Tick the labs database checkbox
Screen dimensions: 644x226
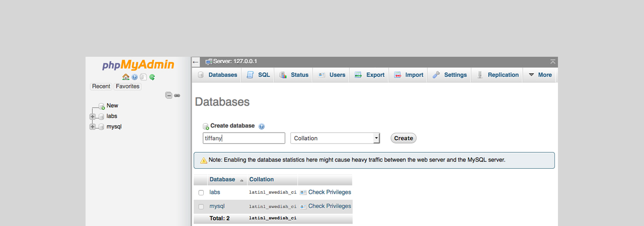click(x=201, y=193)
